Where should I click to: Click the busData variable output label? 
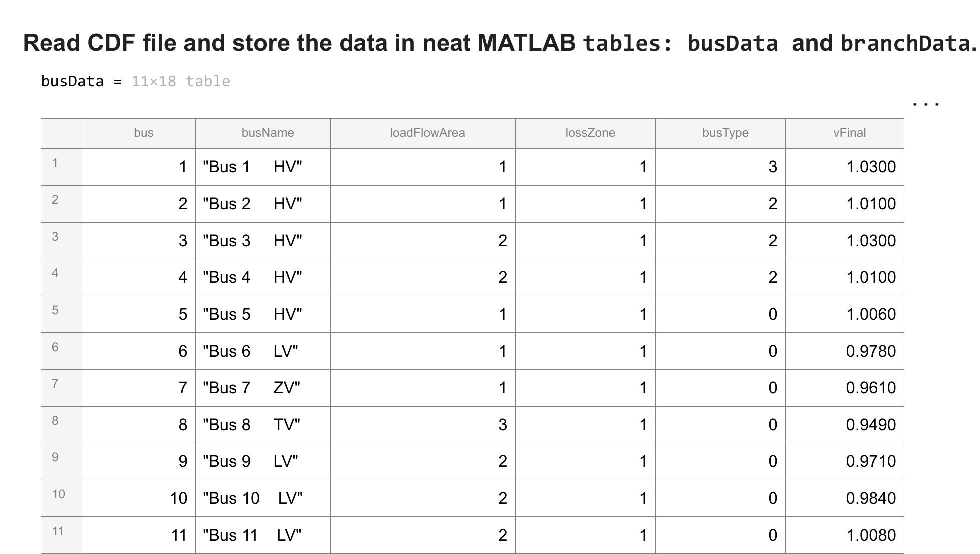point(73,81)
